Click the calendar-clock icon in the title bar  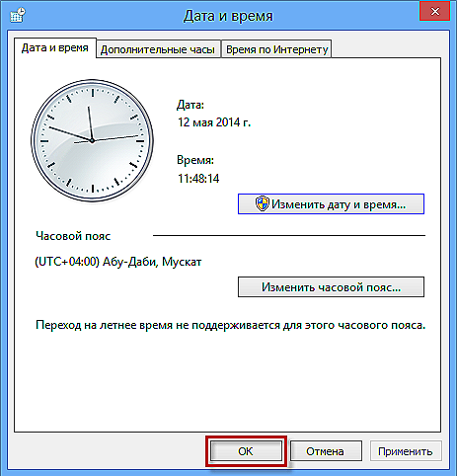[x=18, y=15]
